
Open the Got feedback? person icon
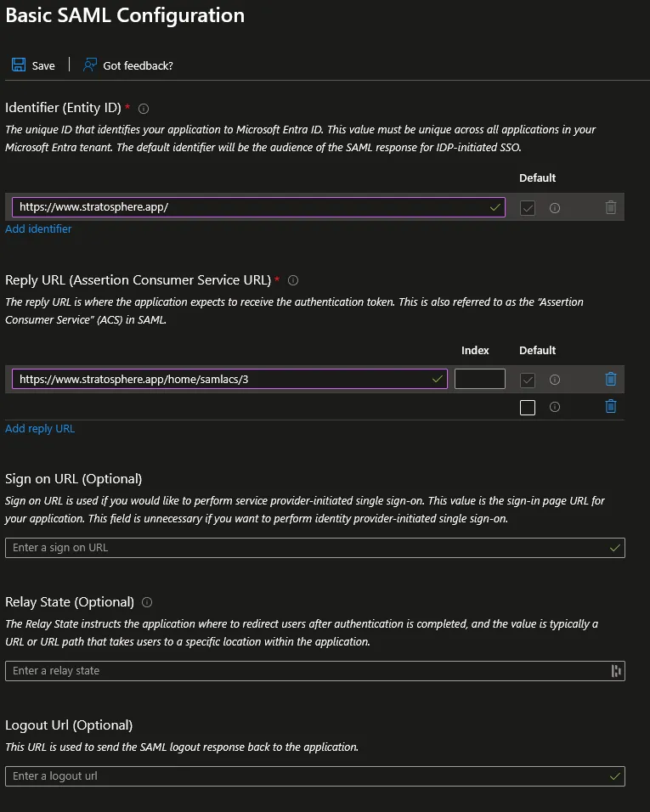[x=90, y=65]
